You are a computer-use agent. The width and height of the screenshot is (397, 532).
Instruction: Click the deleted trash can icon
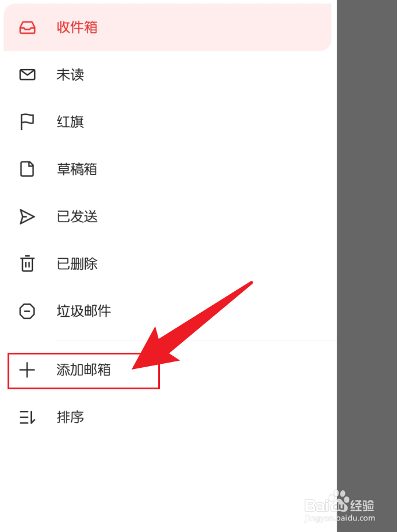(x=27, y=263)
